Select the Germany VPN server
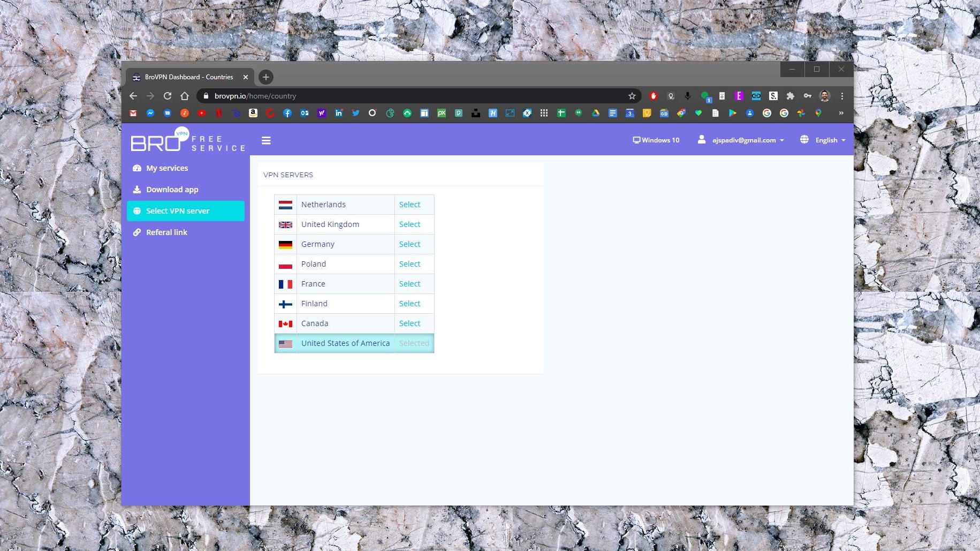 click(409, 244)
